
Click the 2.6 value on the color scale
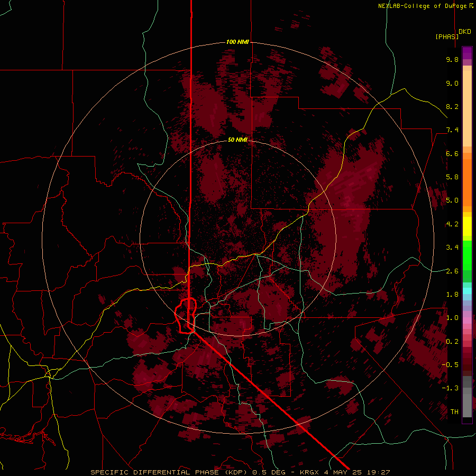452,271
